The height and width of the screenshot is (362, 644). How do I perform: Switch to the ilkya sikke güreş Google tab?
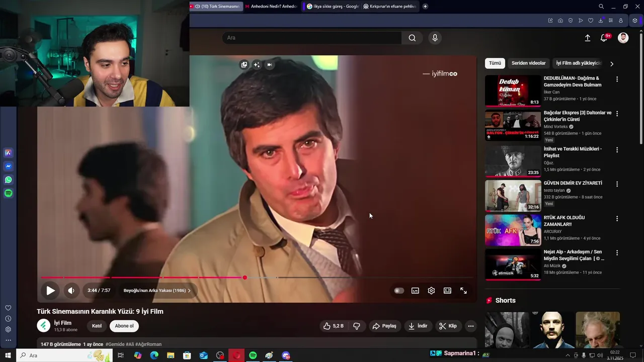pos(333,7)
